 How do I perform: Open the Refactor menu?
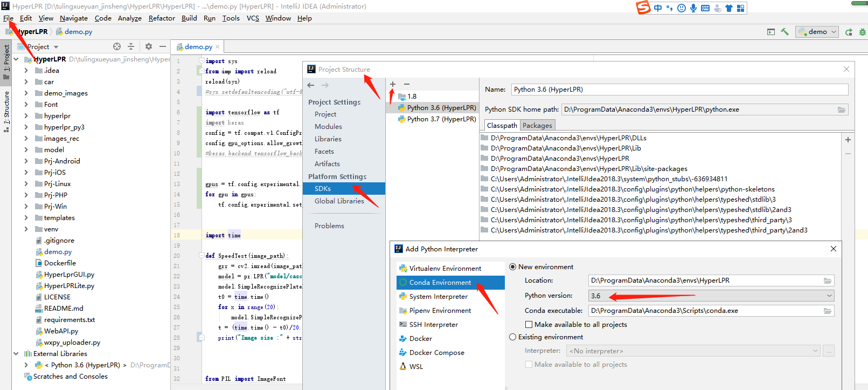coord(162,18)
